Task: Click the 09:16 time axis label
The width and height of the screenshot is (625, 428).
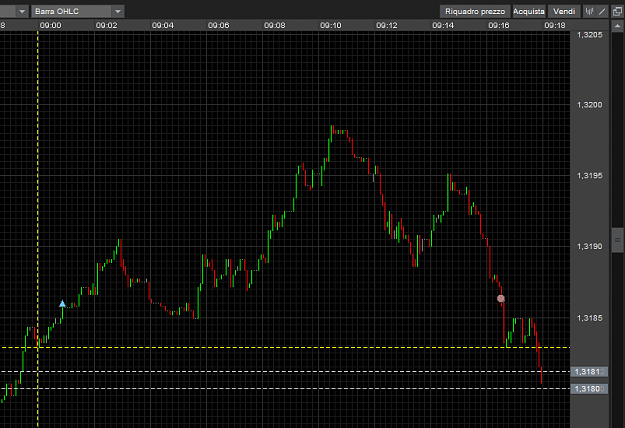Action: (499, 26)
